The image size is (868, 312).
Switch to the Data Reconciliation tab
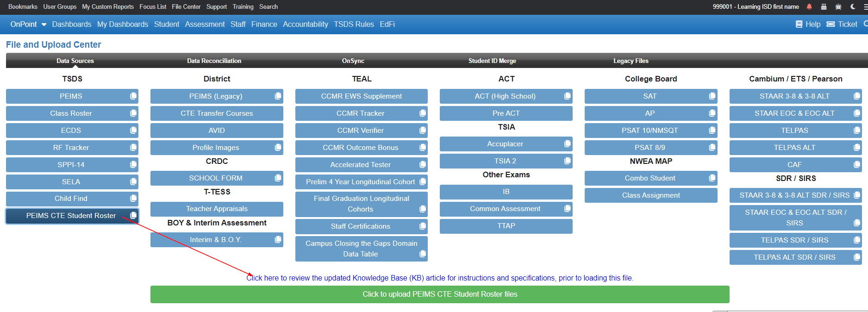(x=214, y=61)
